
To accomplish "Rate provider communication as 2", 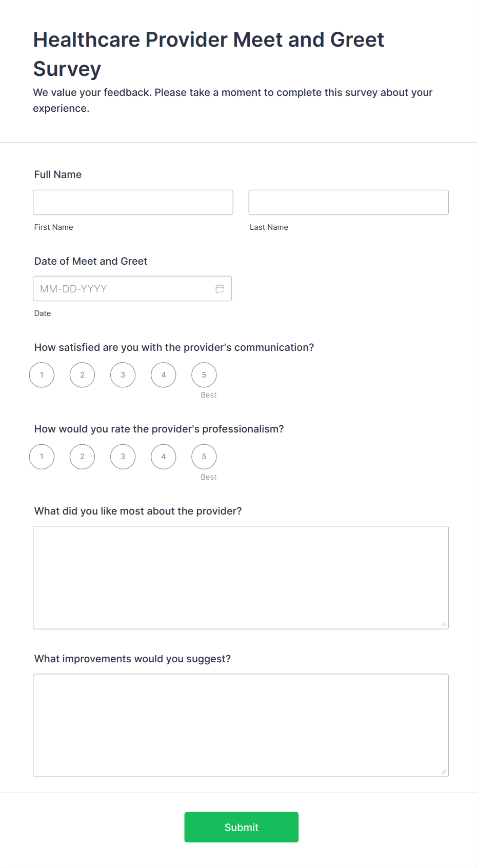I will [82, 375].
